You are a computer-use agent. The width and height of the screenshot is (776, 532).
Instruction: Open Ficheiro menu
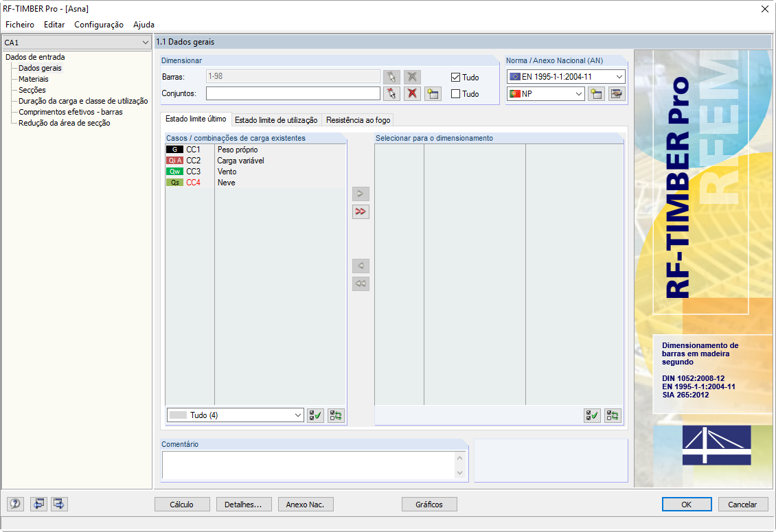[20, 24]
